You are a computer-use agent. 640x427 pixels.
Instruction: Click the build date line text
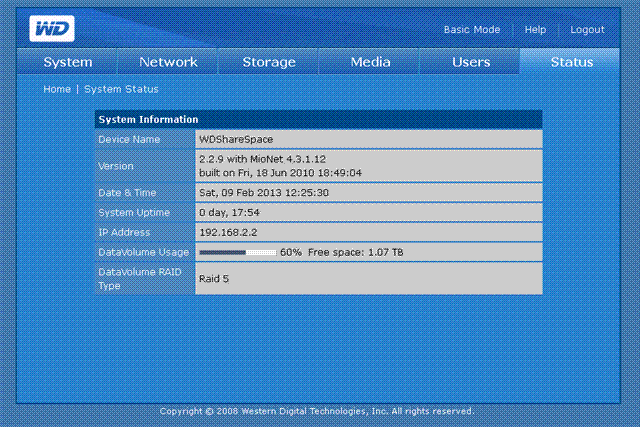tap(280, 173)
